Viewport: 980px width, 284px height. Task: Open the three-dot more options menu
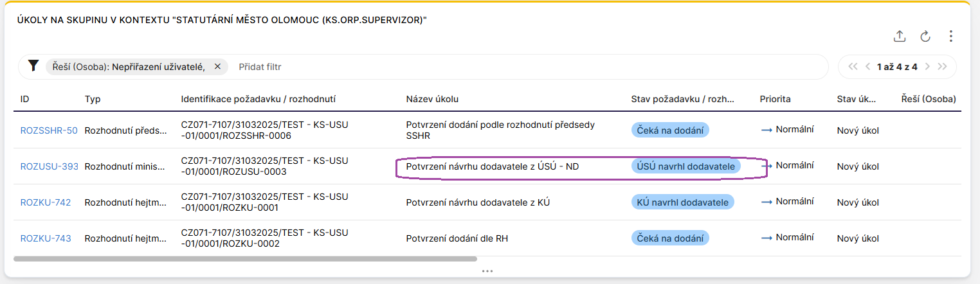[x=951, y=36]
